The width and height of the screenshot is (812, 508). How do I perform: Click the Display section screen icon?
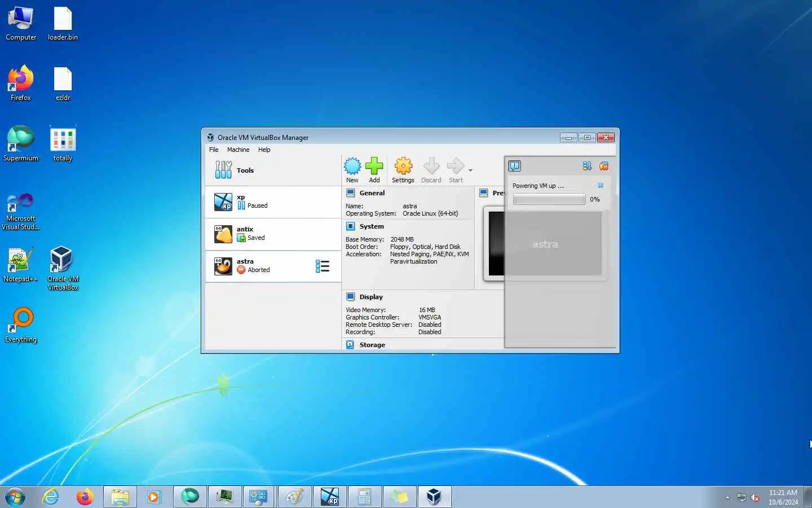point(350,297)
